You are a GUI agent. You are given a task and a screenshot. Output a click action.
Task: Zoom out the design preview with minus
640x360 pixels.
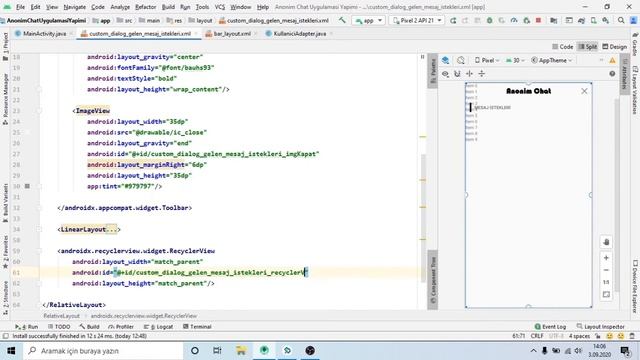coord(606,270)
